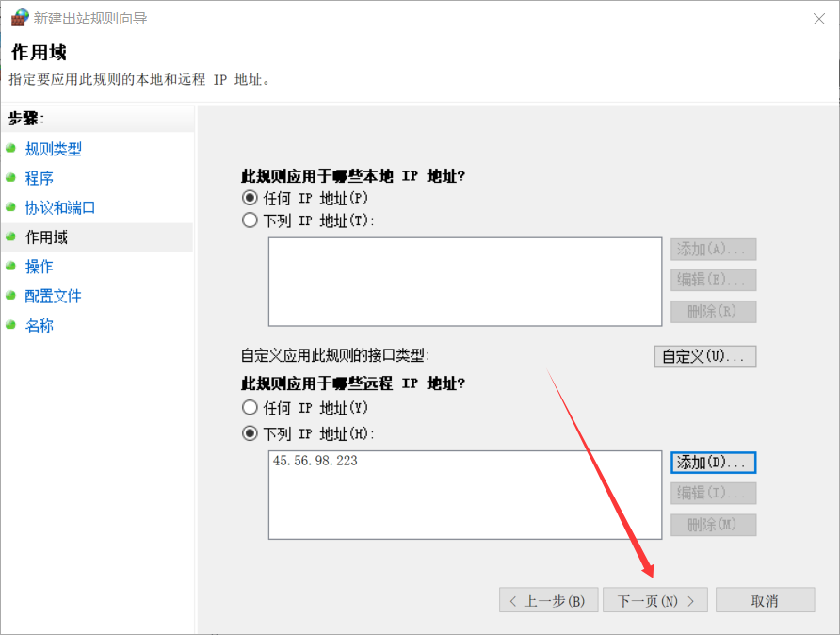Click the empty local IP address list box
This screenshot has height=635, width=840.
point(464,281)
